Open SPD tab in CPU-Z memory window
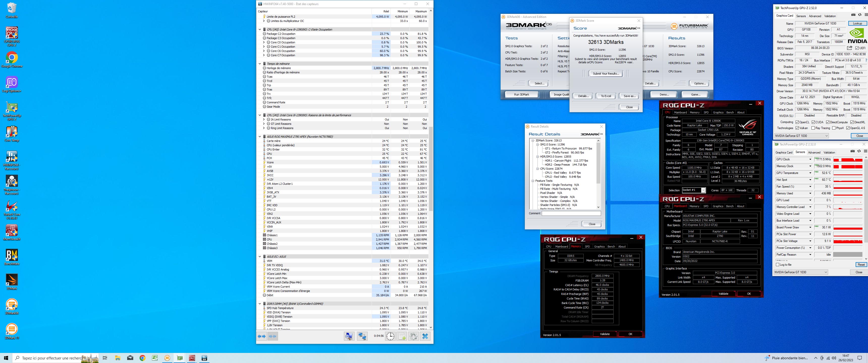 (587, 247)
